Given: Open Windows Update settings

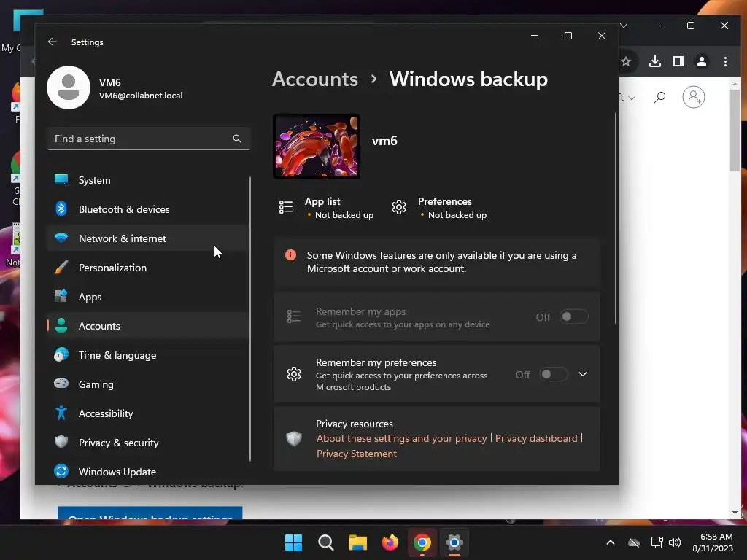Looking at the screenshot, I should tap(147, 472).
